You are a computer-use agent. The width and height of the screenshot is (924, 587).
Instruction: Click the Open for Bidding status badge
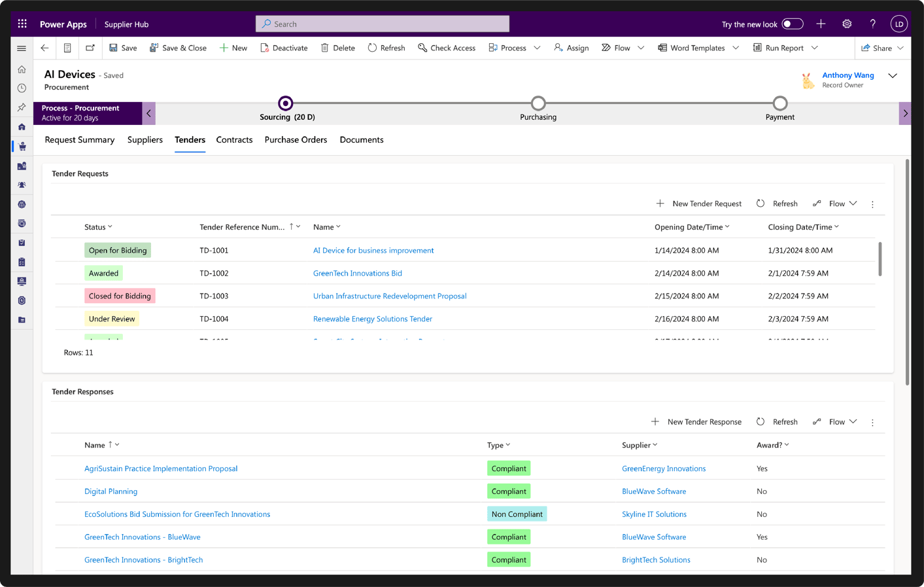pyautogui.click(x=118, y=250)
